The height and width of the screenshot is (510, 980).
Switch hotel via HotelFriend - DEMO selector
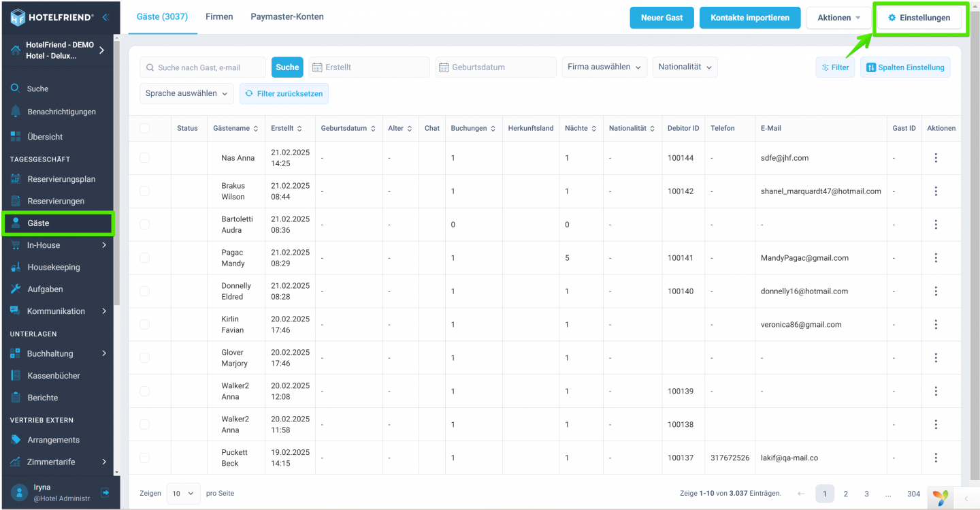click(x=57, y=50)
